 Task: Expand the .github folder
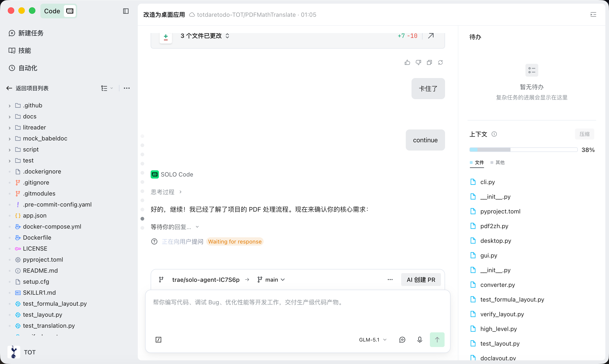click(10, 106)
